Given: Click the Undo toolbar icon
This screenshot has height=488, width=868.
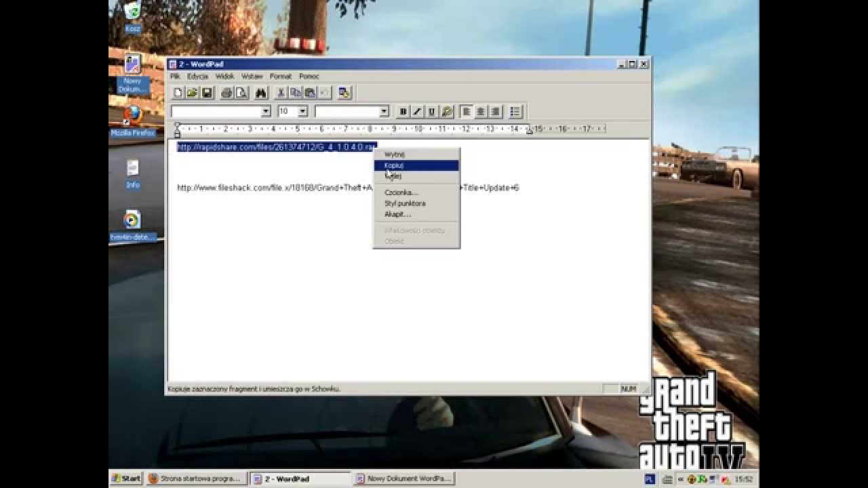Looking at the screenshot, I should click(x=324, y=93).
